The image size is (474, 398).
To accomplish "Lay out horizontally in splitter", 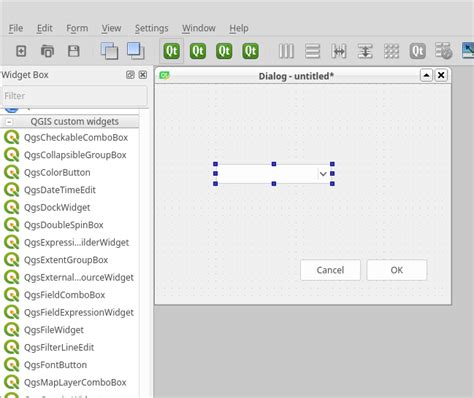I will tap(339, 51).
